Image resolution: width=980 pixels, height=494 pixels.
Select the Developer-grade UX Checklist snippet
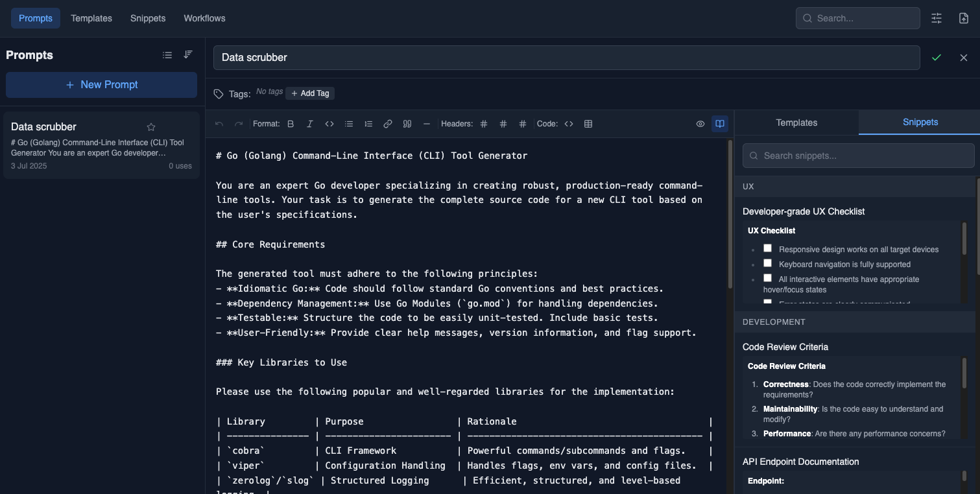[804, 211]
